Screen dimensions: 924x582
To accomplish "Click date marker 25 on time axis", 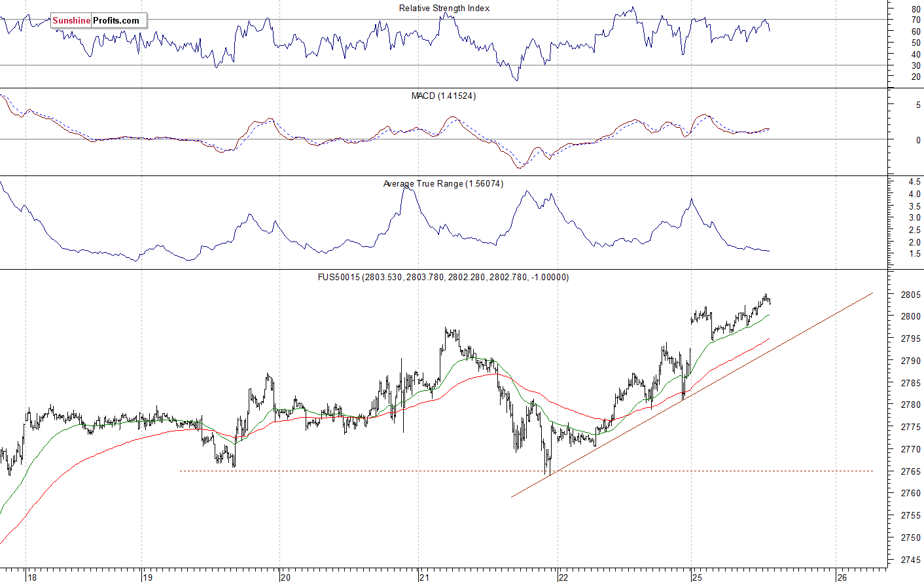I will point(698,577).
